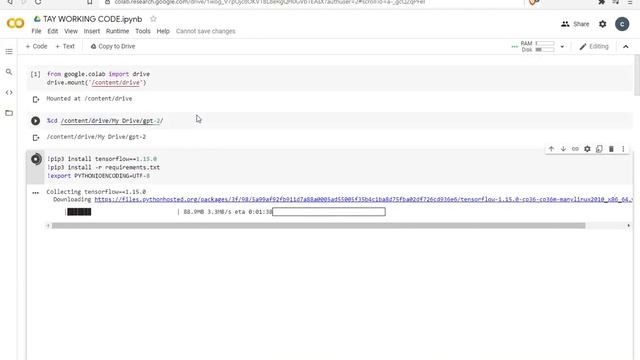Copy link to the cell
Viewport: 640px width, 360px height.
point(575,149)
